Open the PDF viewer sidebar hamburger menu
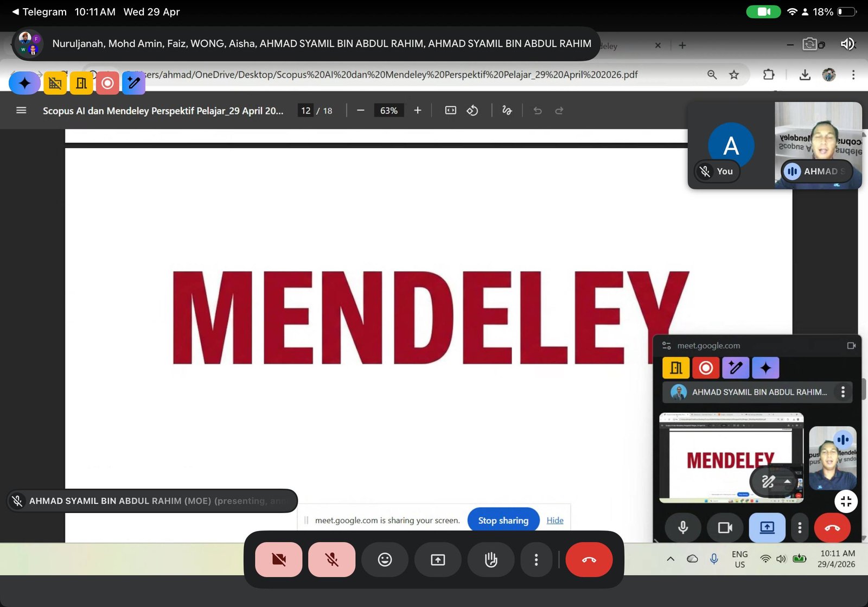The height and width of the screenshot is (607, 868). [21, 111]
